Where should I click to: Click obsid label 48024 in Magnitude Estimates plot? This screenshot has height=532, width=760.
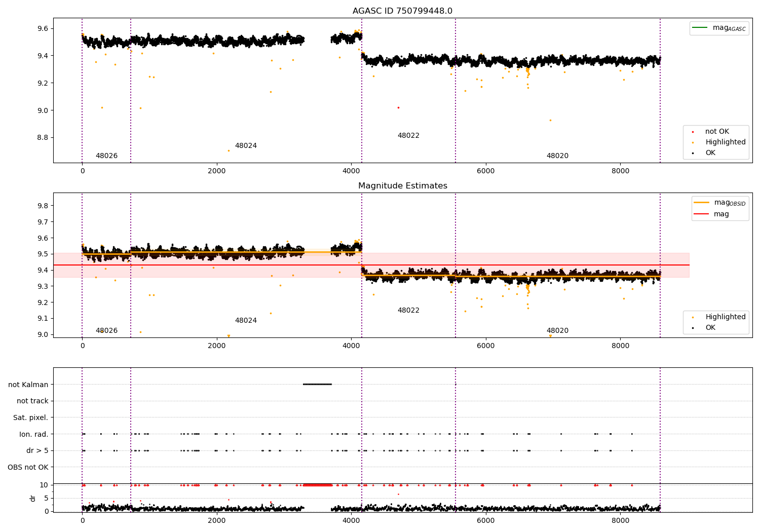(246, 321)
